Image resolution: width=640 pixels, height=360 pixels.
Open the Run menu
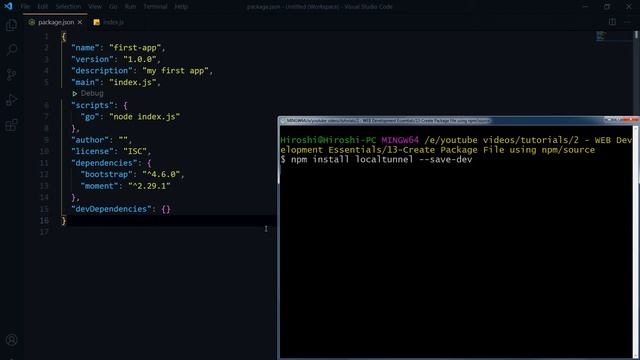point(130,7)
